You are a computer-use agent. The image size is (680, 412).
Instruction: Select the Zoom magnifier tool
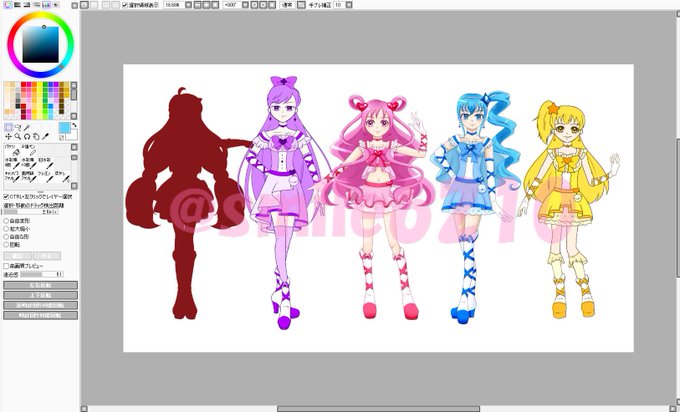click(17, 137)
